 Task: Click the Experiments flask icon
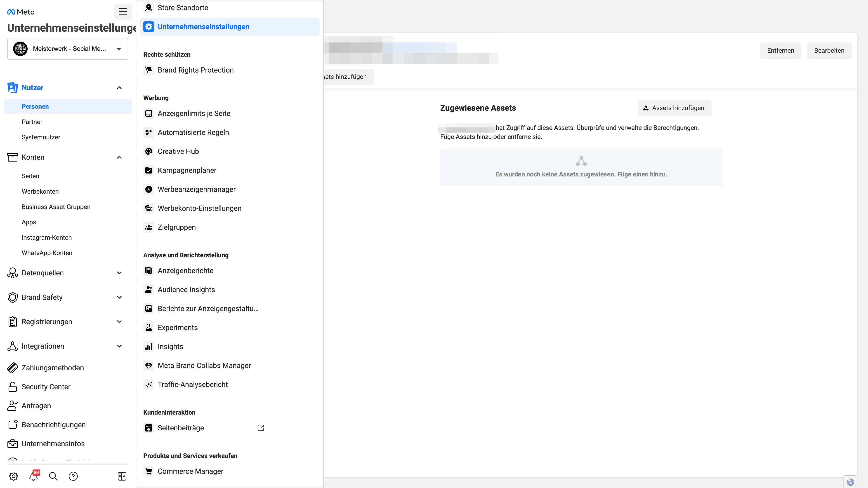(149, 327)
